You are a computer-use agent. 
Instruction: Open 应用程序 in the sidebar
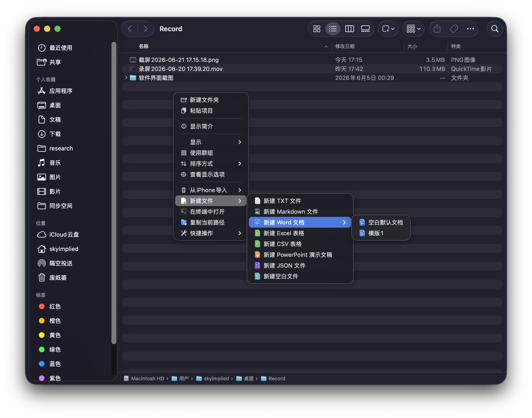(55, 91)
